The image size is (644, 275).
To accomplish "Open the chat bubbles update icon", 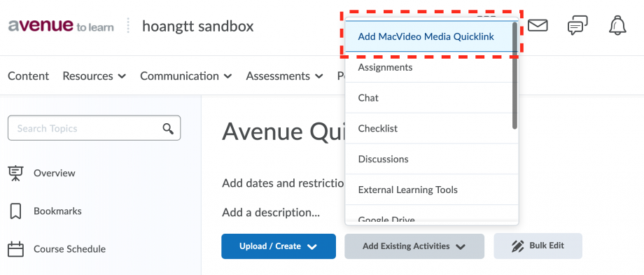I will coord(577,25).
